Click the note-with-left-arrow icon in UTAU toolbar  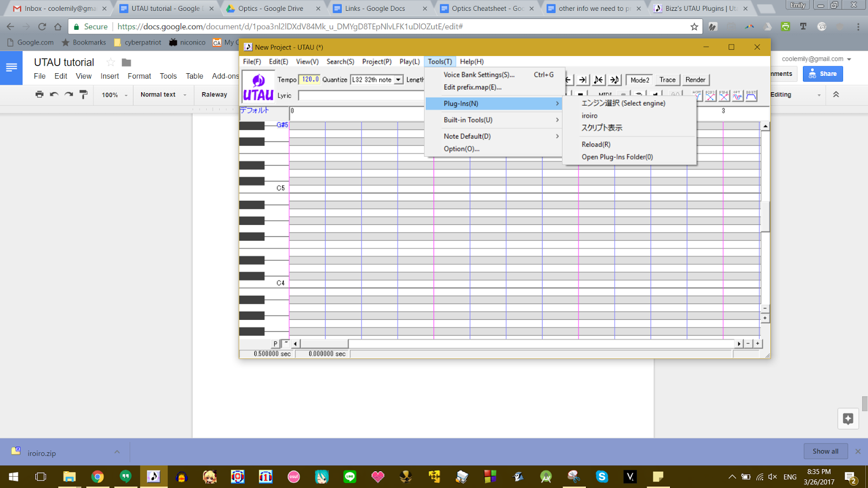click(598, 80)
